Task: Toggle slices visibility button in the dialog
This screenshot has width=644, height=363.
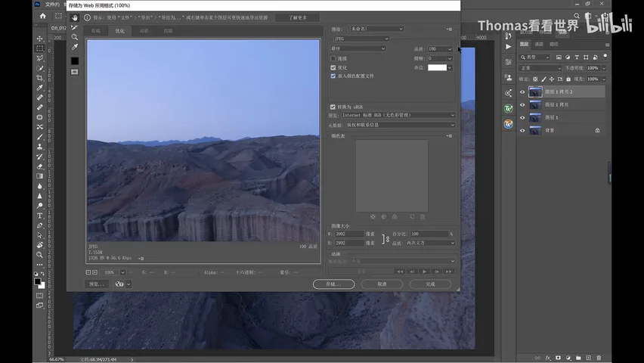Action: pos(74,72)
